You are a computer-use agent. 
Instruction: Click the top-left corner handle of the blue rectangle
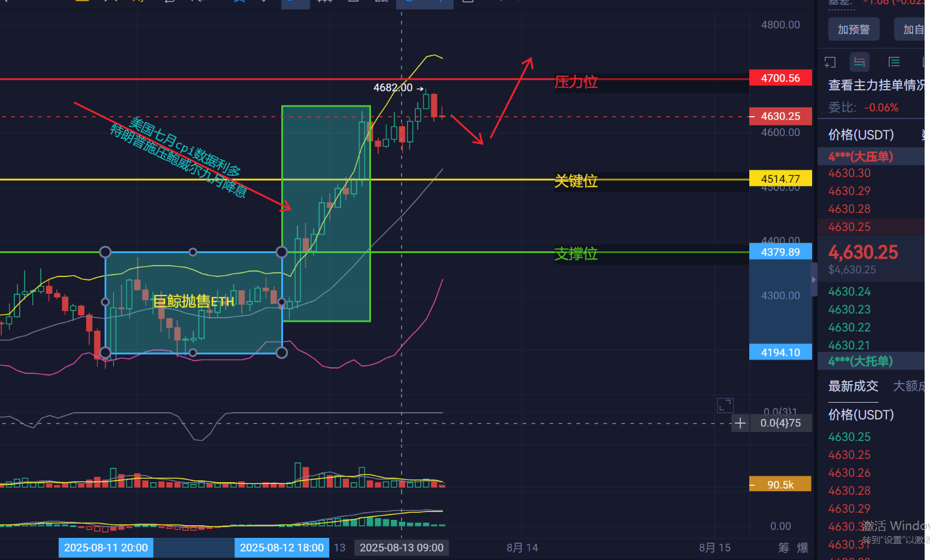(105, 252)
